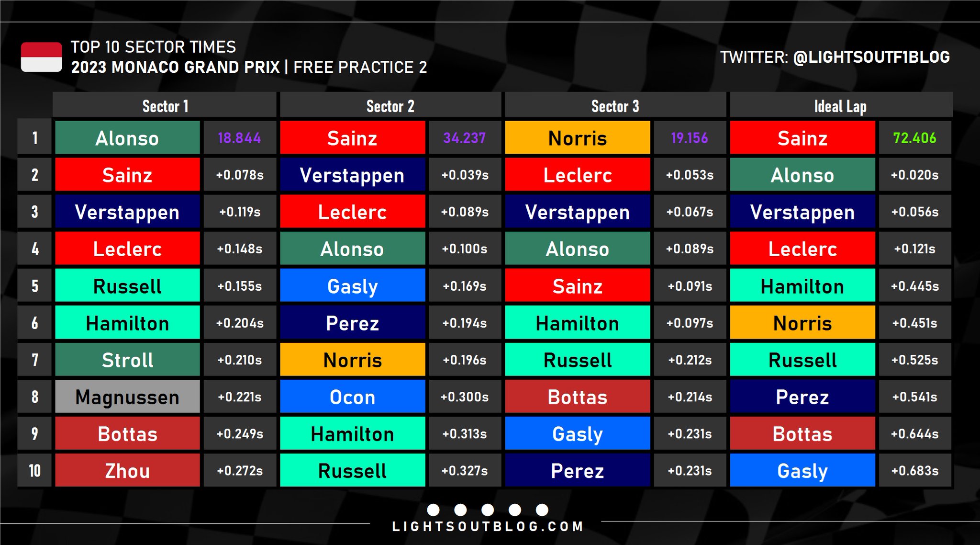Click the first white dot above the footer

tap(433, 510)
